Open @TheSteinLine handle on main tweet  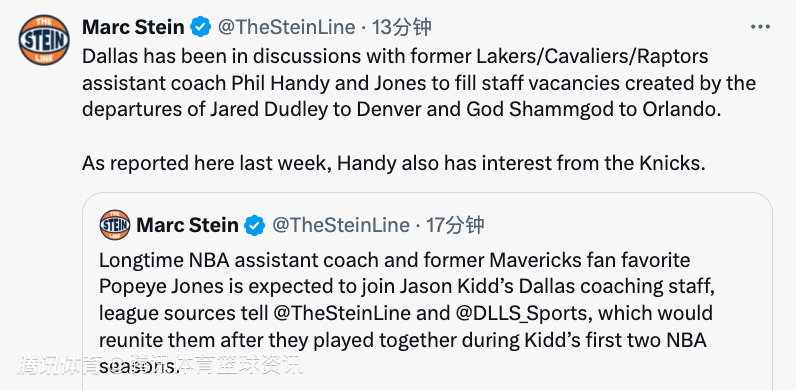point(286,27)
